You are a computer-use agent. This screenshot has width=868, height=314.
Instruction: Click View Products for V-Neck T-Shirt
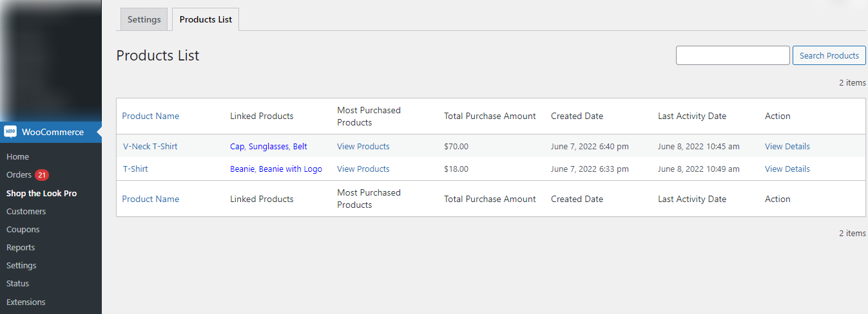point(363,146)
